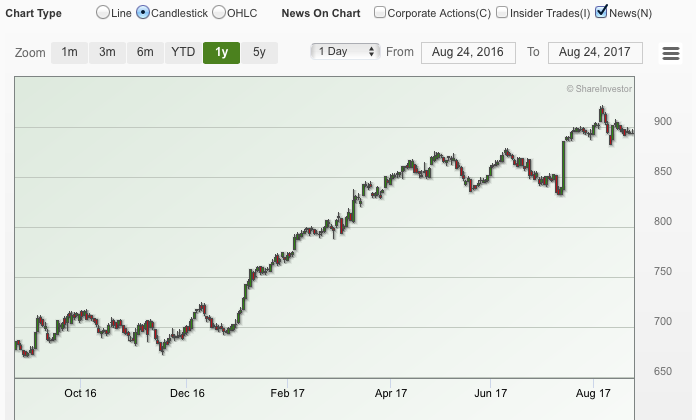The height and width of the screenshot is (420, 696).
Task: Click the Dec 16 x-axis label
Action: tap(187, 393)
